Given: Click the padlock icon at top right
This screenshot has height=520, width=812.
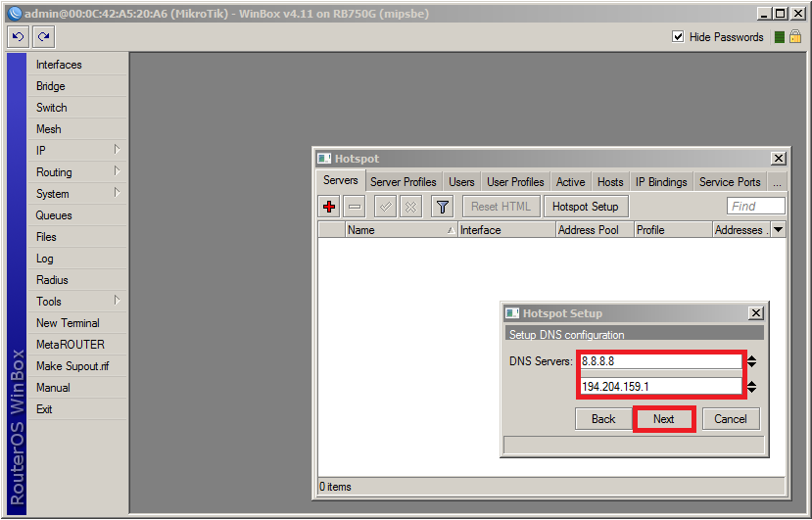Looking at the screenshot, I should 796,37.
